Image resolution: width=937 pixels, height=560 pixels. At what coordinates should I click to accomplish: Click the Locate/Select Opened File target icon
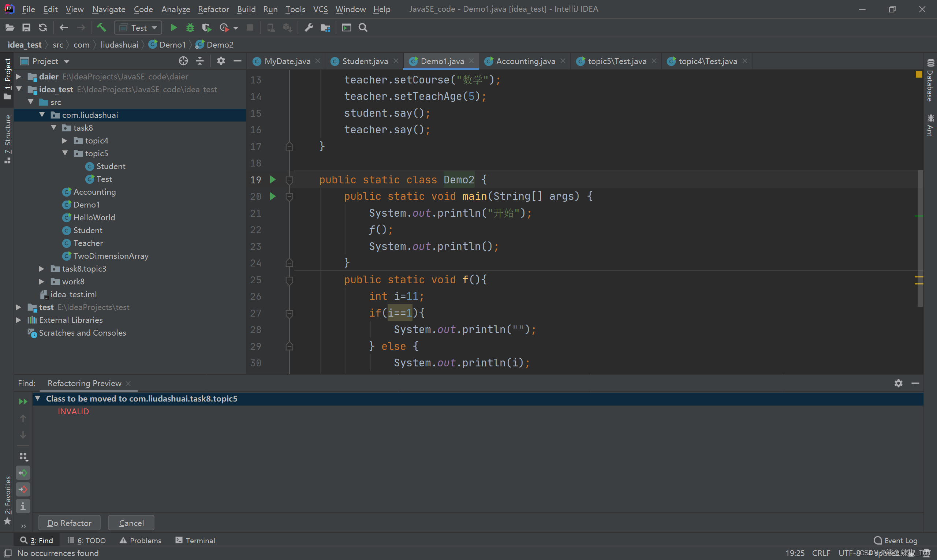183,61
